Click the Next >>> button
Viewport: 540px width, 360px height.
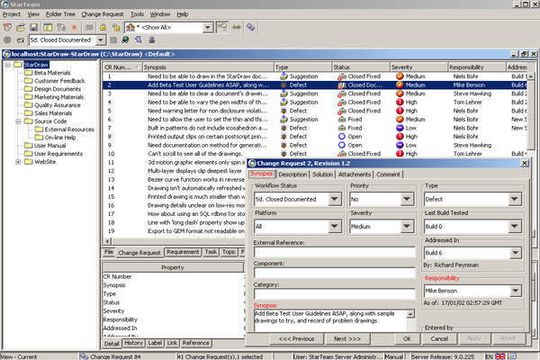tap(347, 339)
